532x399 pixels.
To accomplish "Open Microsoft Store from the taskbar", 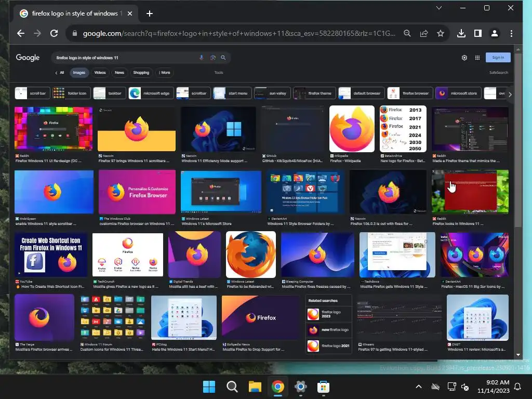I will pyautogui.click(x=323, y=387).
